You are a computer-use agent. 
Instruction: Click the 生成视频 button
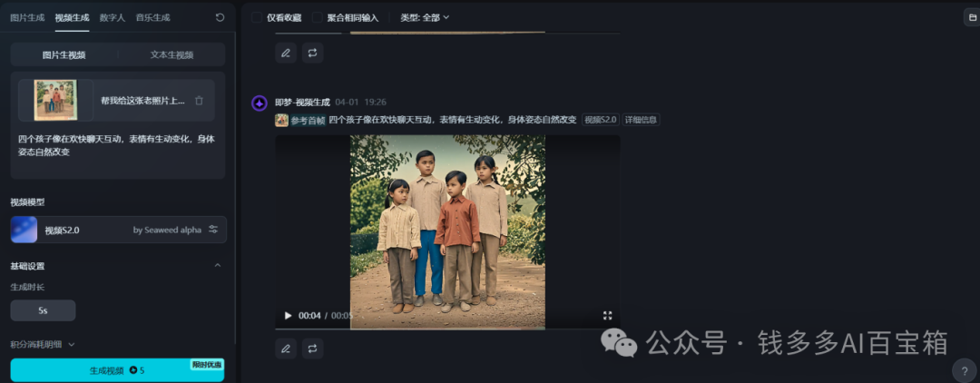(117, 370)
